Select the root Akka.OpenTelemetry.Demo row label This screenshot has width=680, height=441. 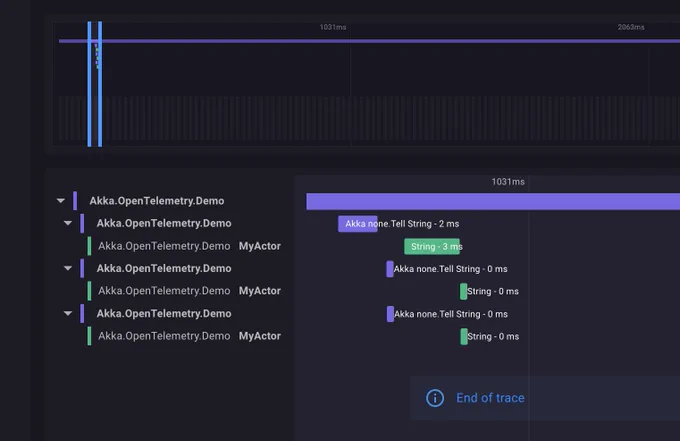point(157,201)
